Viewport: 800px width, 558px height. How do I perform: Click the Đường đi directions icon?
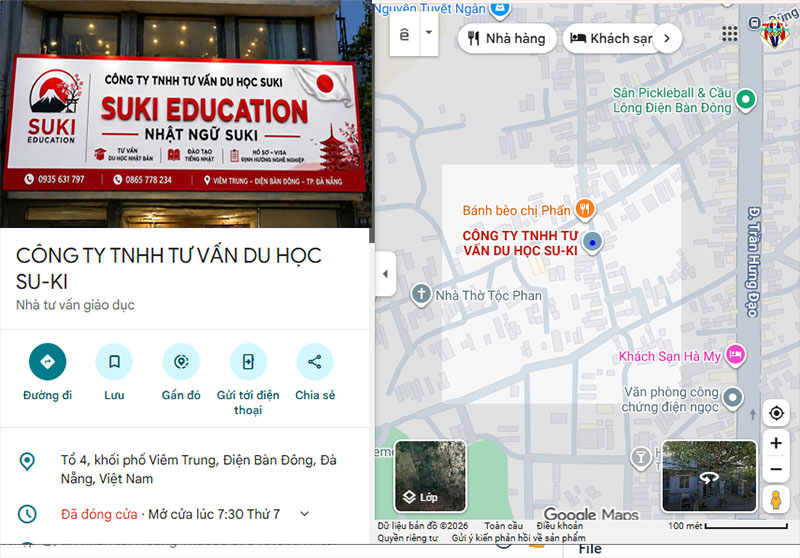[47, 362]
